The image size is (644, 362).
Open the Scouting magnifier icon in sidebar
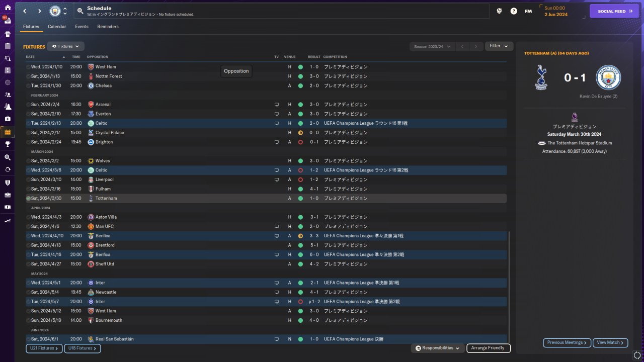point(8,157)
